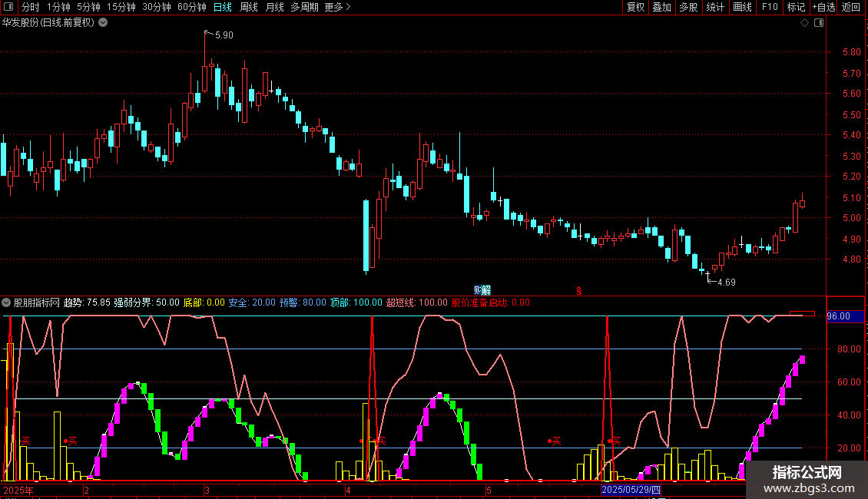This screenshot has height=499, width=868.
Task: Open the 复权 adjustment option
Action: coord(635,7)
